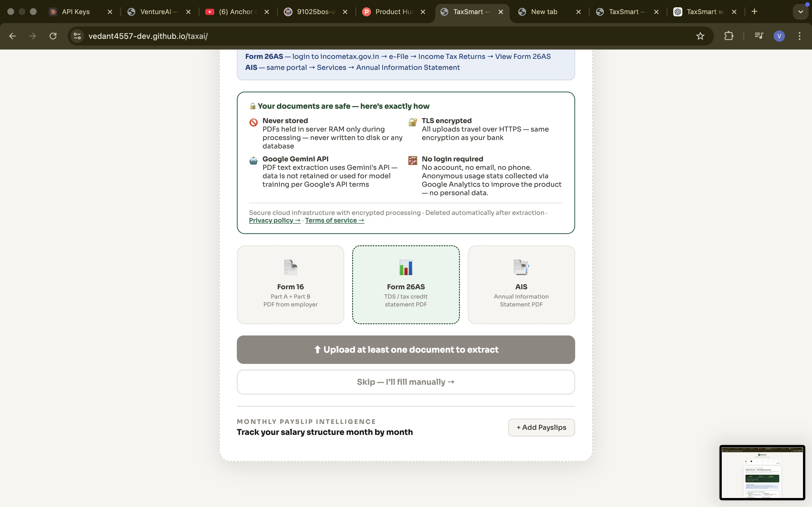This screenshot has width=812, height=507.
Task: Open a new browser tab
Action: tap(754, 12)
